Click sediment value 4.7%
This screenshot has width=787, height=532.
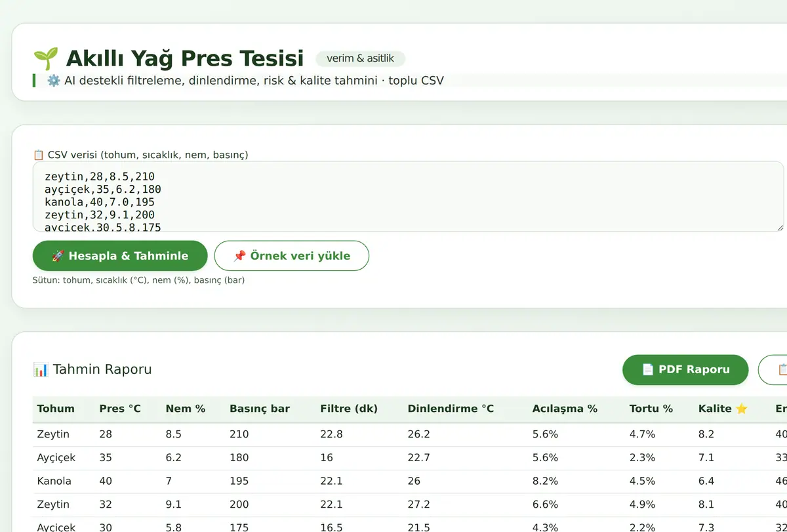[x=642, y=434]
